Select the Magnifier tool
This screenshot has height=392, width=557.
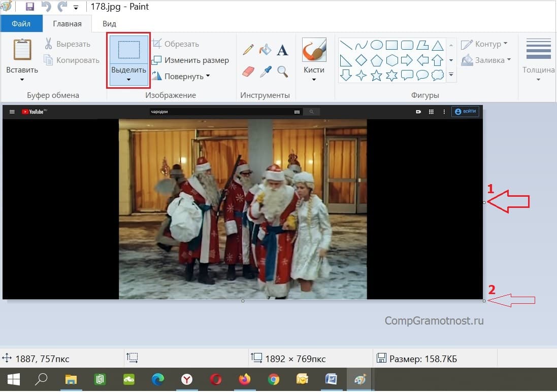click(x=282, y=72)
